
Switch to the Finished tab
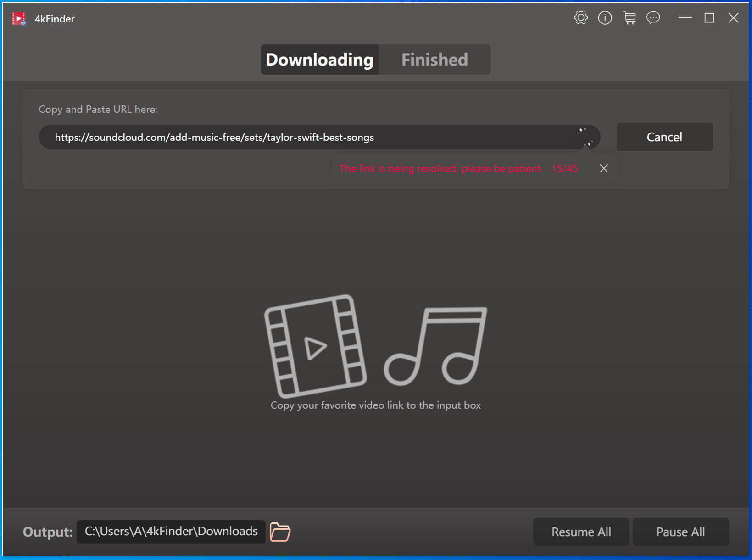coord(434,60)
